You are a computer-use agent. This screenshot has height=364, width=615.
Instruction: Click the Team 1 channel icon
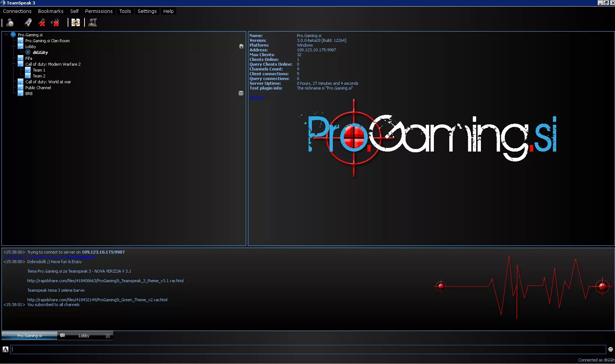28,70
